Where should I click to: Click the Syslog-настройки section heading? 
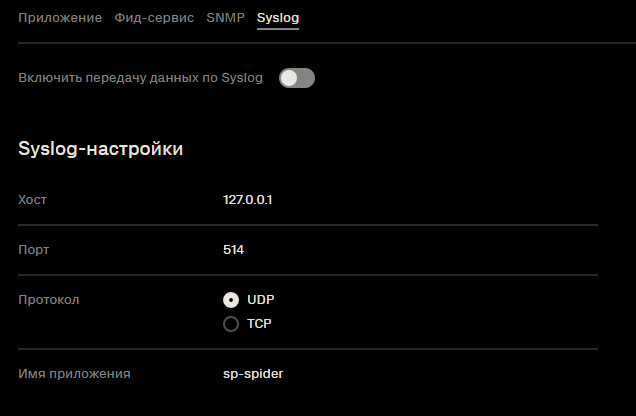[x=101, y=149]
